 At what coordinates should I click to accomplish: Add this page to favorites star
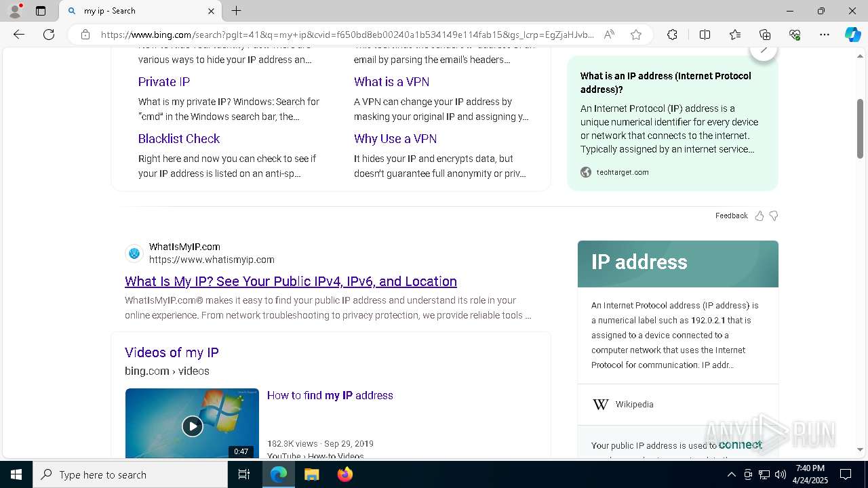click(636, 35)
